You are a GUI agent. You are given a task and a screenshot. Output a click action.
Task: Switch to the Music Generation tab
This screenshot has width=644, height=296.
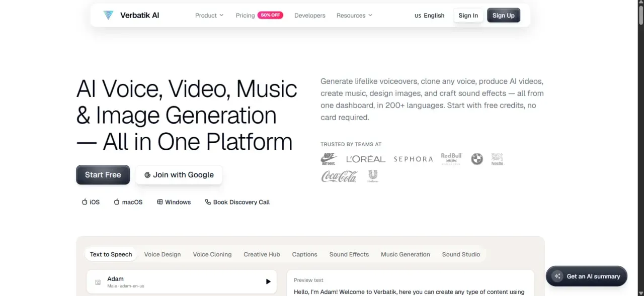click(x=406, y=254)
